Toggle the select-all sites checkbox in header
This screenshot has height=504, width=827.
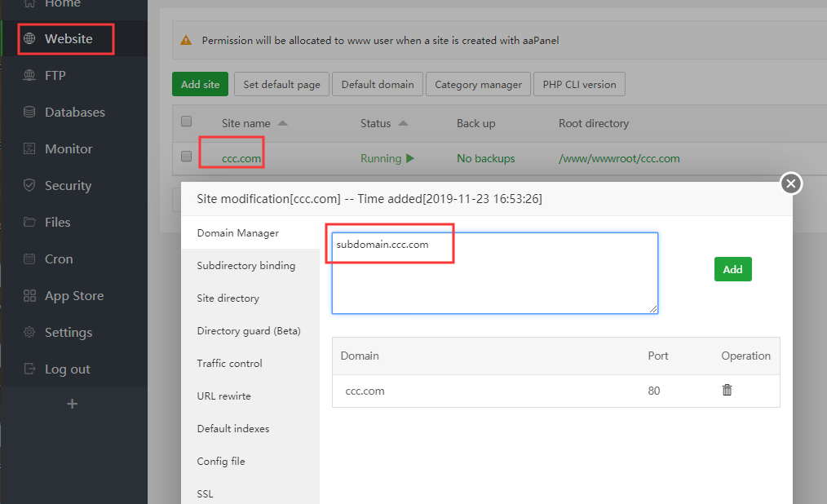tap(186, 122)
